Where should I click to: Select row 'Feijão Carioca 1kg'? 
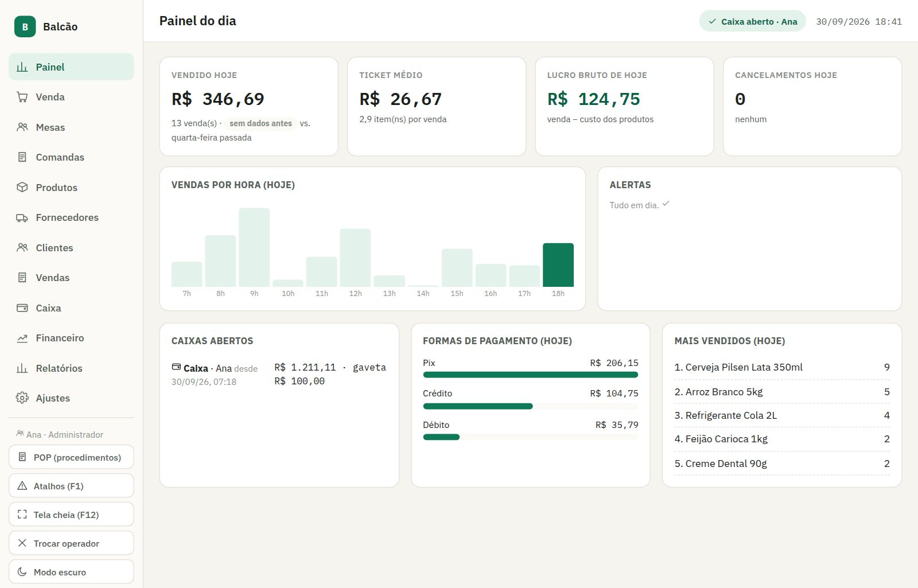pyautogui.click(x=782, y=439)
